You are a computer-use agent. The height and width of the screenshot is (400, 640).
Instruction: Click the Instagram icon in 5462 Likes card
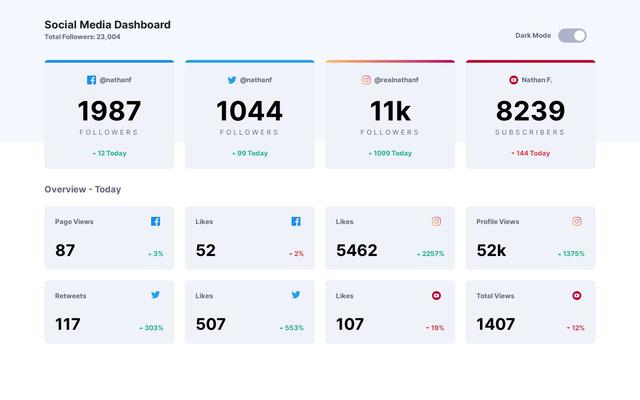click(x=436, y=222)
